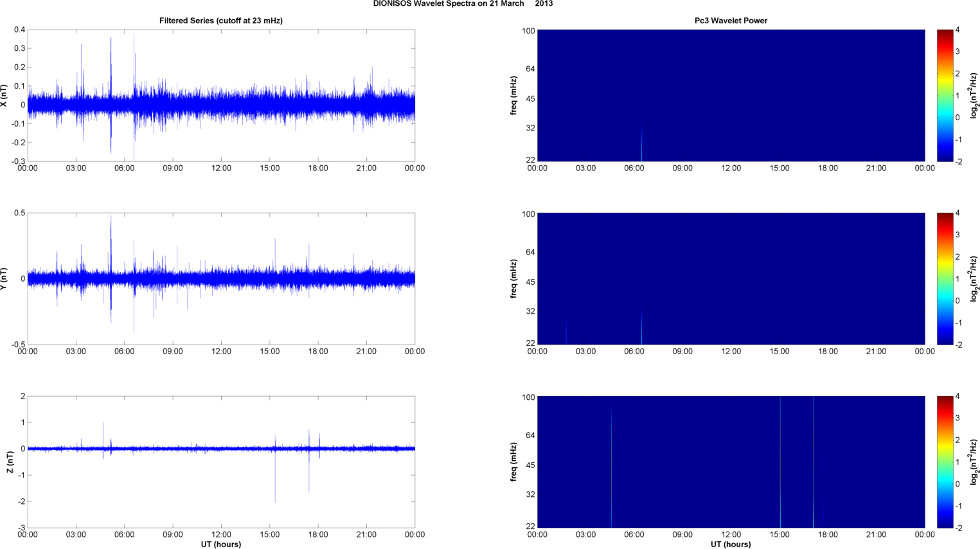The height and width of the screenshot is (549, 980).
Task: Click the color bar of the top spectrogram
Action: (945, 95)
